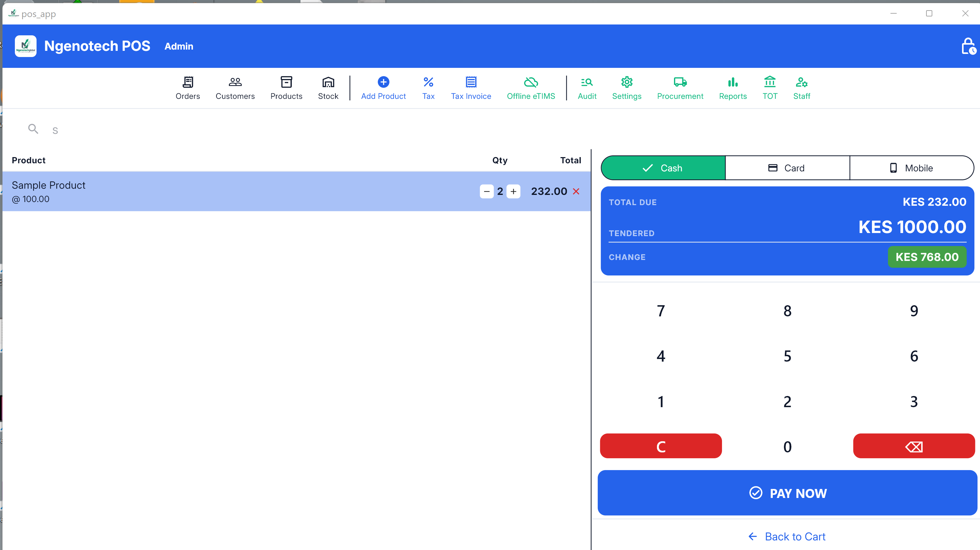Click the Admin user label
Viewport: 980px width, 550px height.
pos(179,46)
